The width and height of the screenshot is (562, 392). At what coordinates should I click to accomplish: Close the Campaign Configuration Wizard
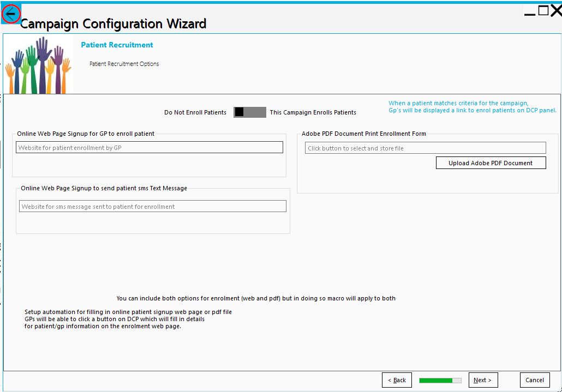click(x=556, y=11)
